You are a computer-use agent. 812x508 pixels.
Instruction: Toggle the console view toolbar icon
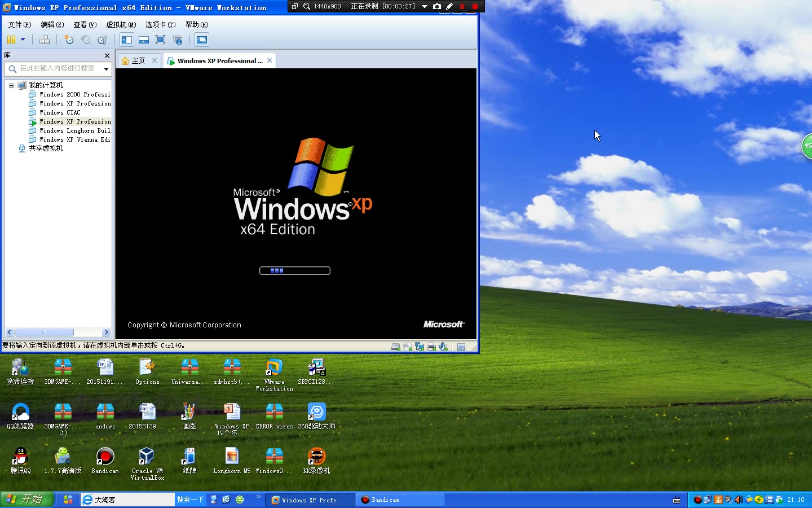tap(202, 40)
